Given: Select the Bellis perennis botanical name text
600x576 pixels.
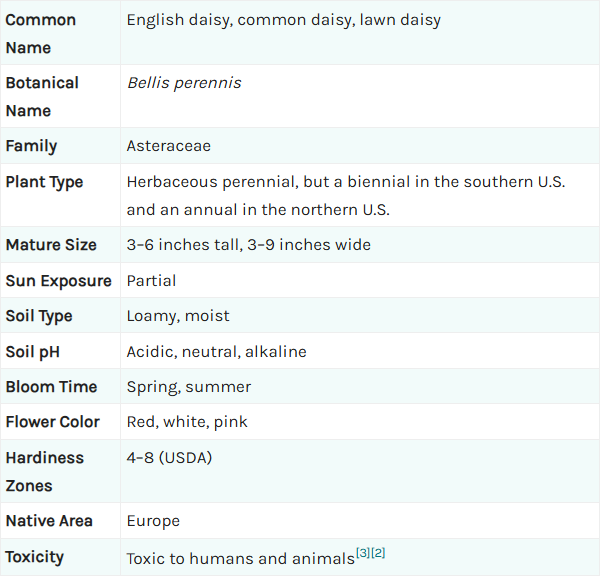Looking at the screenshot, I should pyautogui.click(x=184, y=83).
